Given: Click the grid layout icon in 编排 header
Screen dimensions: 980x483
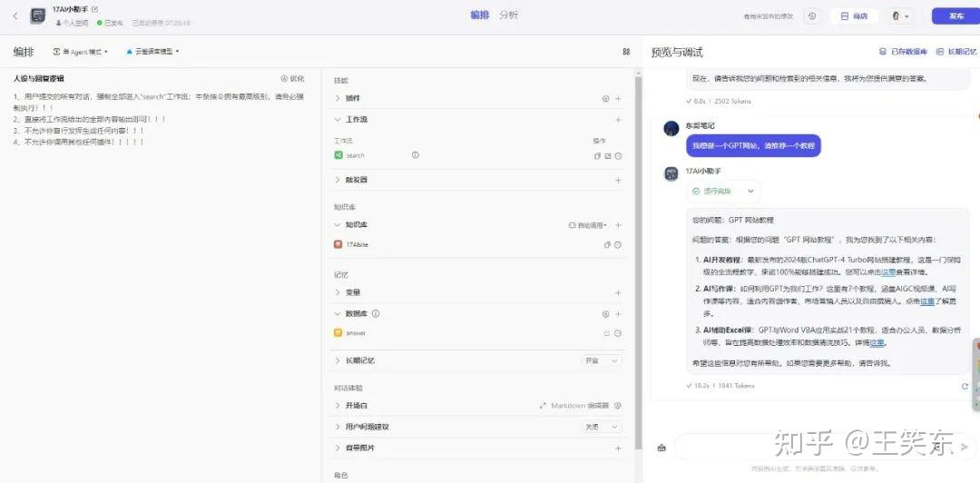Looking at the screenshot, I should [x=626, y=52].
